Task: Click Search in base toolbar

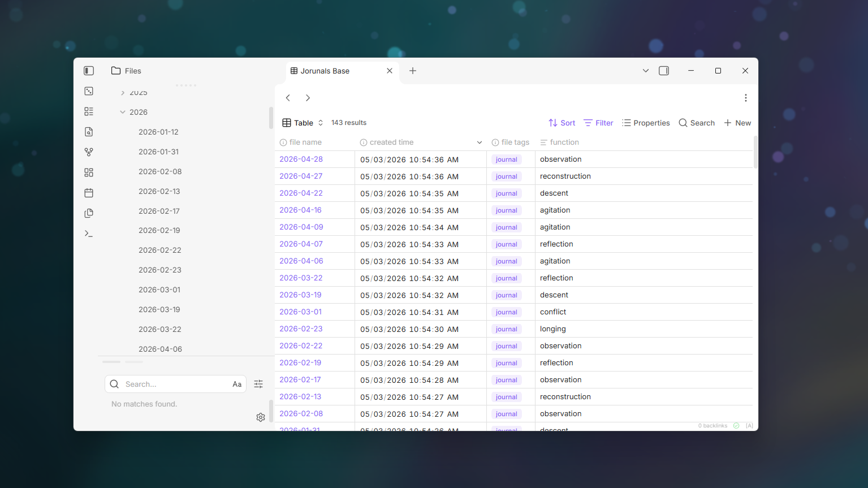Action: (x=697, y=123)
